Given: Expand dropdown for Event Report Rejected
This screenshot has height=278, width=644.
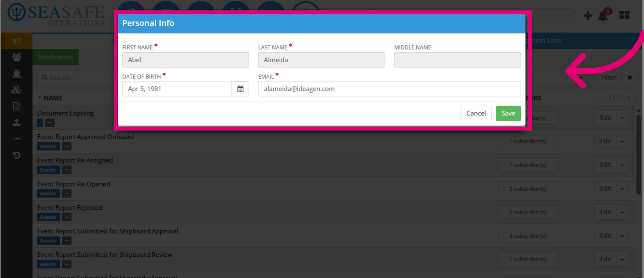Looking at the screenshot, I should click(622, 212).
